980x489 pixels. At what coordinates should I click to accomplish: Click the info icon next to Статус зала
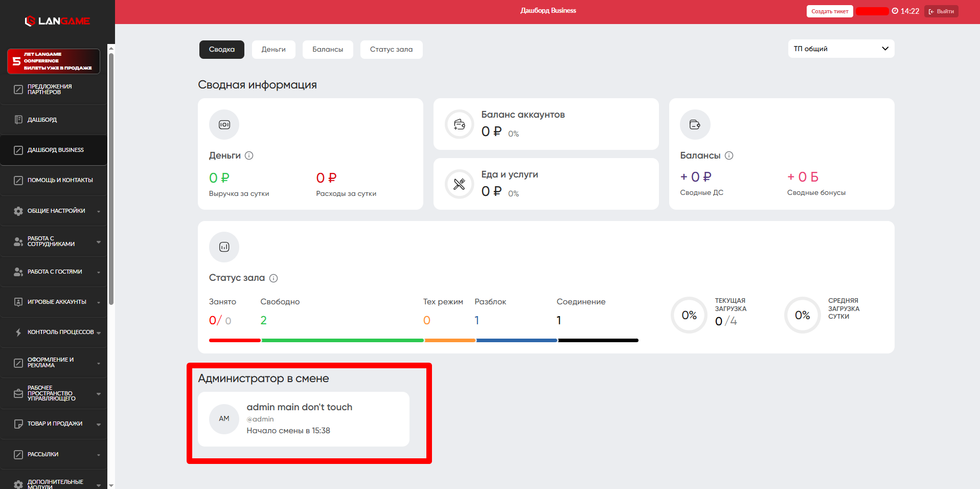[x=274, y=278]
